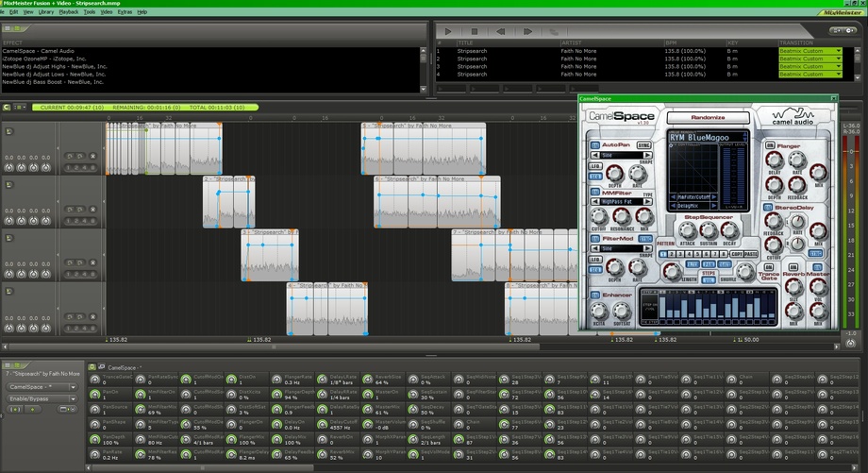Select pattern 3 in the StepSequencer
Screen dimensions: 868x473
[678, 254]
